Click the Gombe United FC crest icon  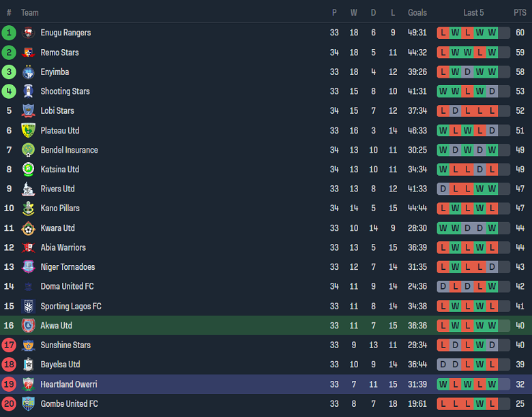28,404
